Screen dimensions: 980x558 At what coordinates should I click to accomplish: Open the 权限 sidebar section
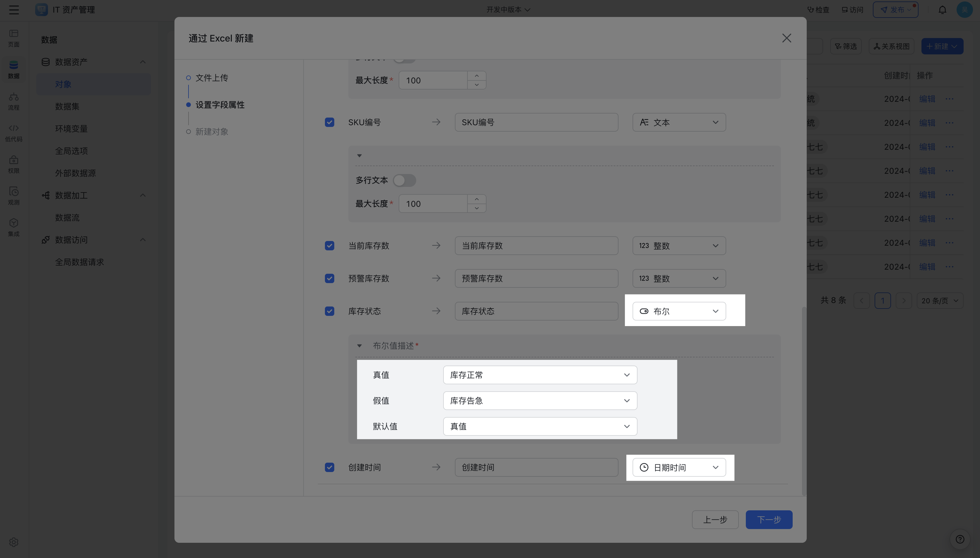click(x=14, y=165)
